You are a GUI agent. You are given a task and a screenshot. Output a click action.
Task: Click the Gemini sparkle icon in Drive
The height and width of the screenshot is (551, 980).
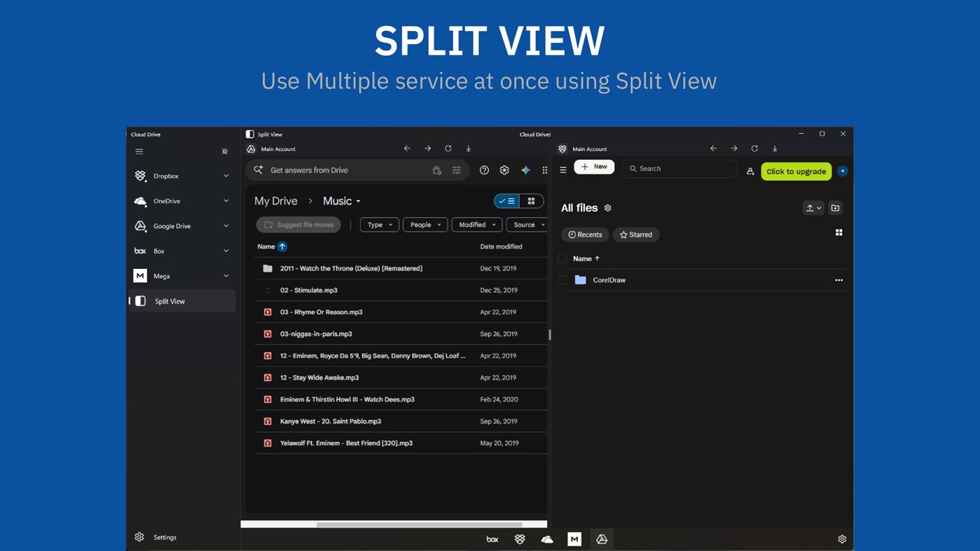(525, 170)
